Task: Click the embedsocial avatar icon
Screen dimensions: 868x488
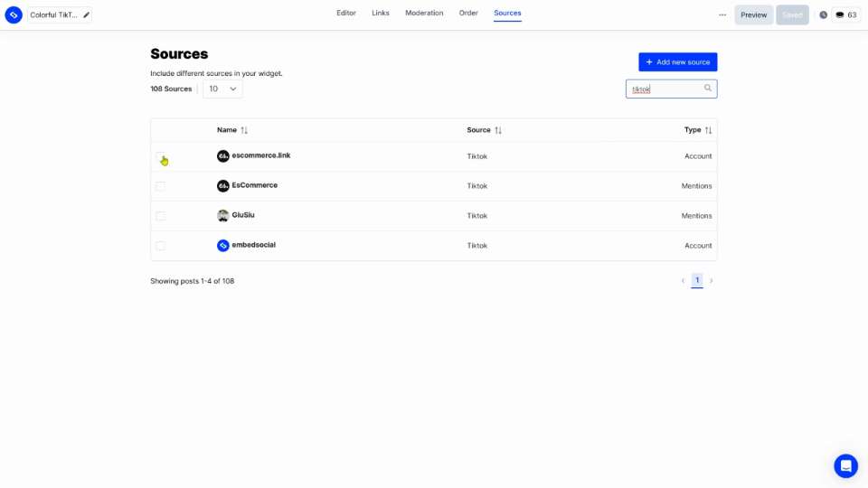Action: click(223, 245)
